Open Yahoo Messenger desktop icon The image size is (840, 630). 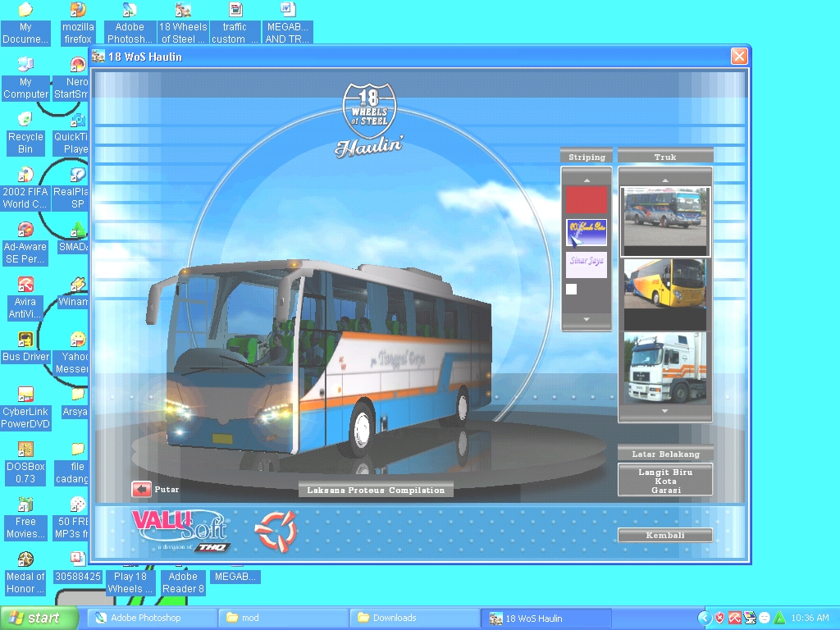pyautogui.click(x=72, y=354)
